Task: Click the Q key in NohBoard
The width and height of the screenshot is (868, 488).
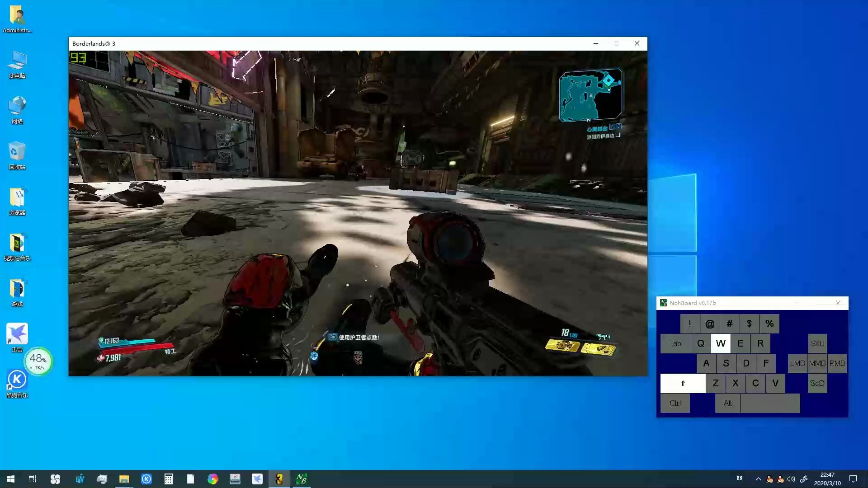Action: (701, 343)
